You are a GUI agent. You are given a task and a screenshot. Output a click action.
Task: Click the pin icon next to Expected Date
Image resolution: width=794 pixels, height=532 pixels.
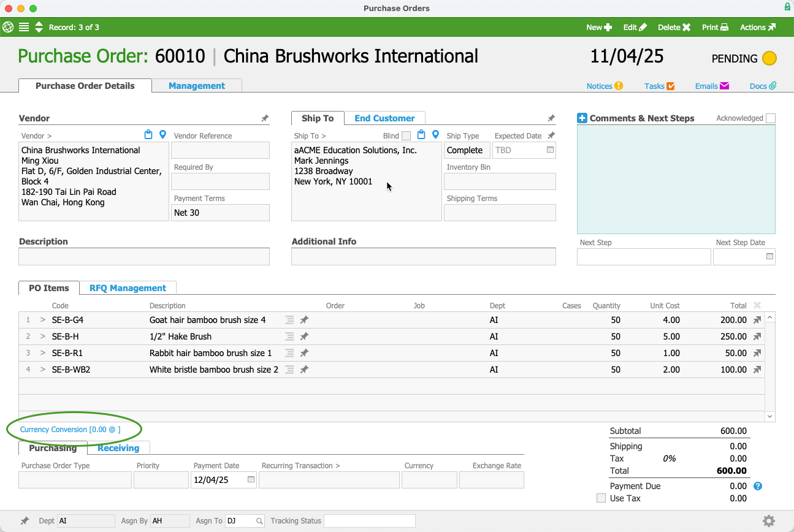click(551, 135)
